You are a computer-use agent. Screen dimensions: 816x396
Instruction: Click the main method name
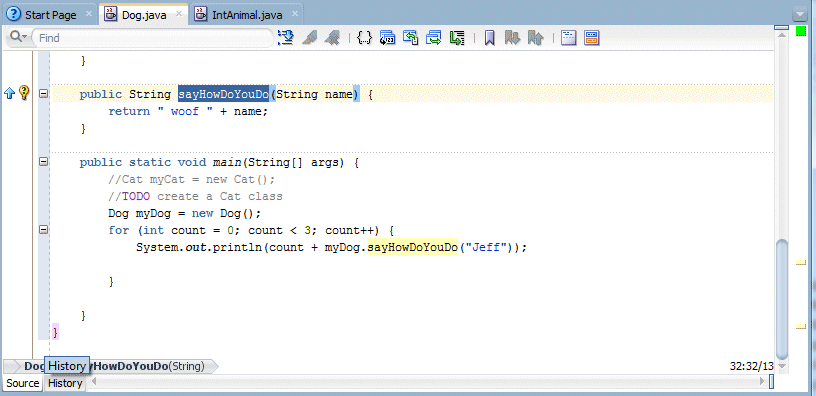[x=226, y=162]
